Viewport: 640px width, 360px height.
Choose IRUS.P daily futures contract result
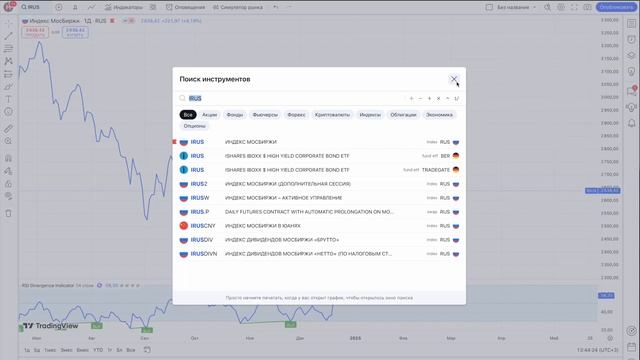(x=319, y=212)
